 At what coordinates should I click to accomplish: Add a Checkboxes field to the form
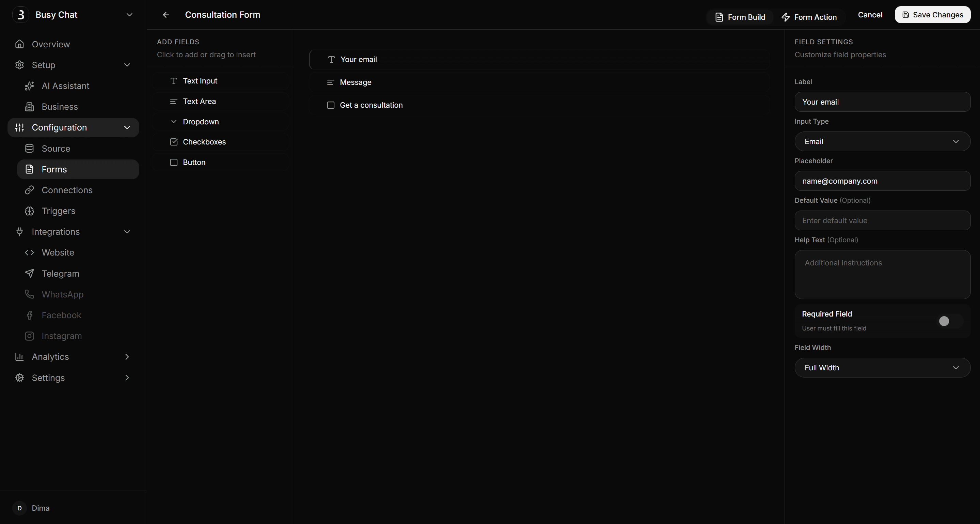tap(205, 141)
